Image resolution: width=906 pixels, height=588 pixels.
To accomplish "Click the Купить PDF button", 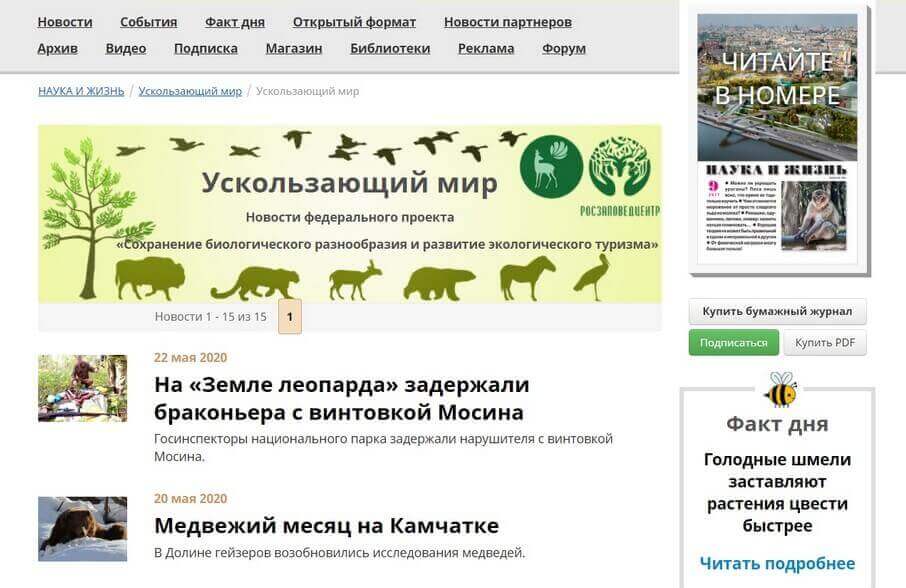I will [x=825, y=343].
